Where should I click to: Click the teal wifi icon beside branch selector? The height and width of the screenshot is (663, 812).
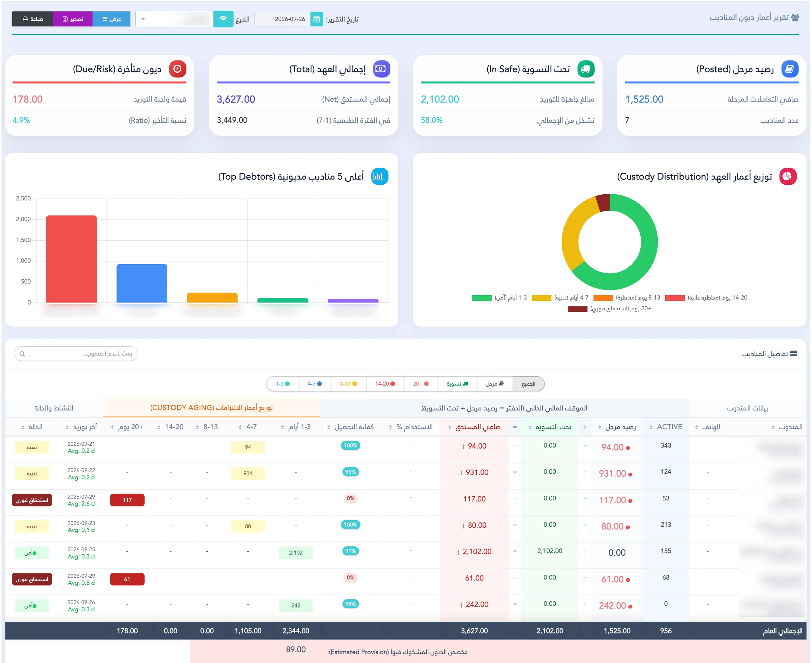tap(223, 19)
